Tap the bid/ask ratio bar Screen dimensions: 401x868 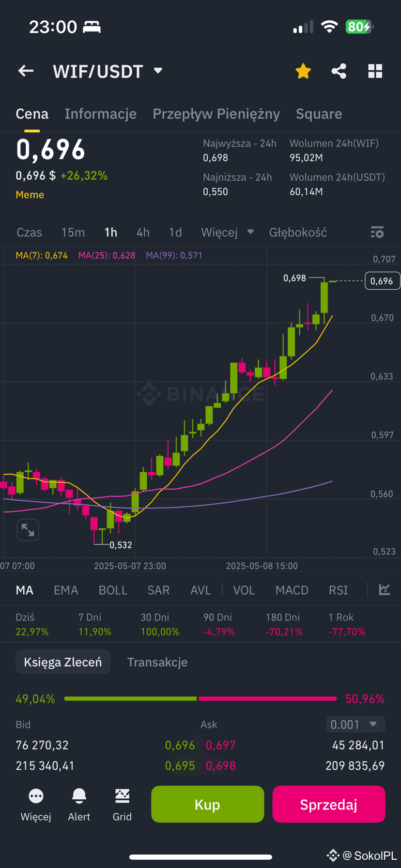(x=200, y=698)
